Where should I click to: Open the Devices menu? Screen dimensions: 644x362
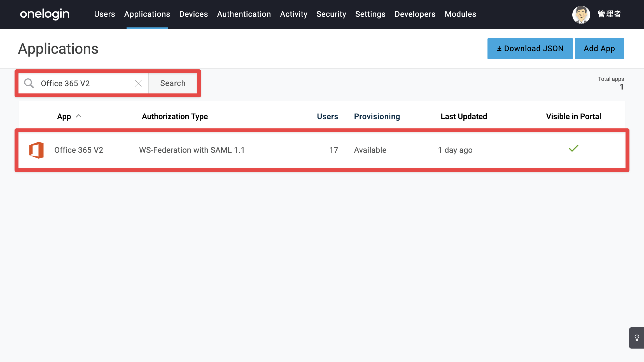193,14
